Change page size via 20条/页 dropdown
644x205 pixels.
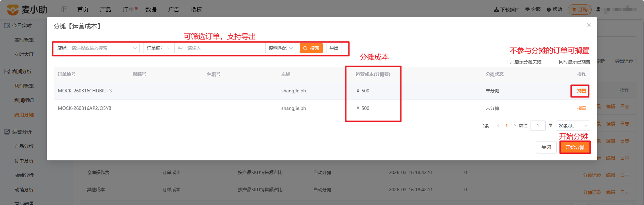click(573, 126)
